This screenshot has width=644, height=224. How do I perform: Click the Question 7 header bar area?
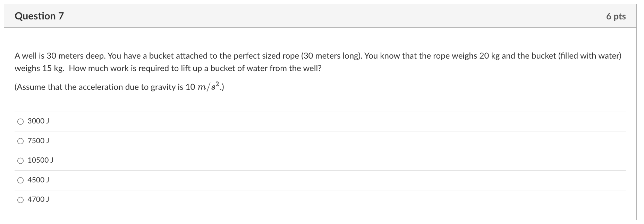pyautogui.click(x=312, y=16)
